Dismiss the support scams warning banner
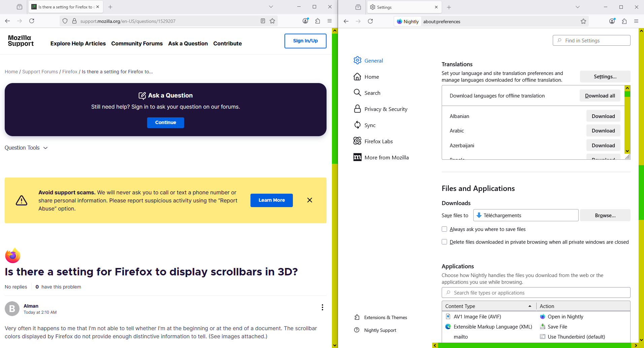This screenshot has height=348, width=644. point(310,200)
